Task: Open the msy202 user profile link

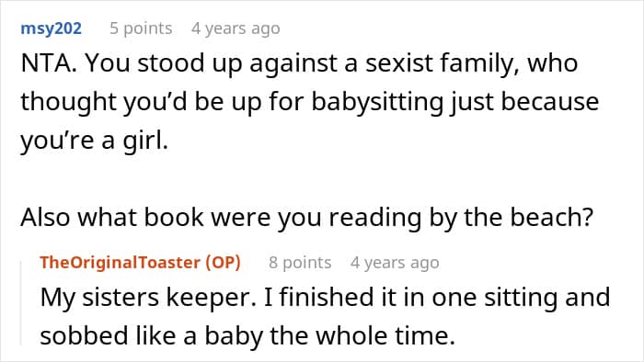Action: click(51, 28)
